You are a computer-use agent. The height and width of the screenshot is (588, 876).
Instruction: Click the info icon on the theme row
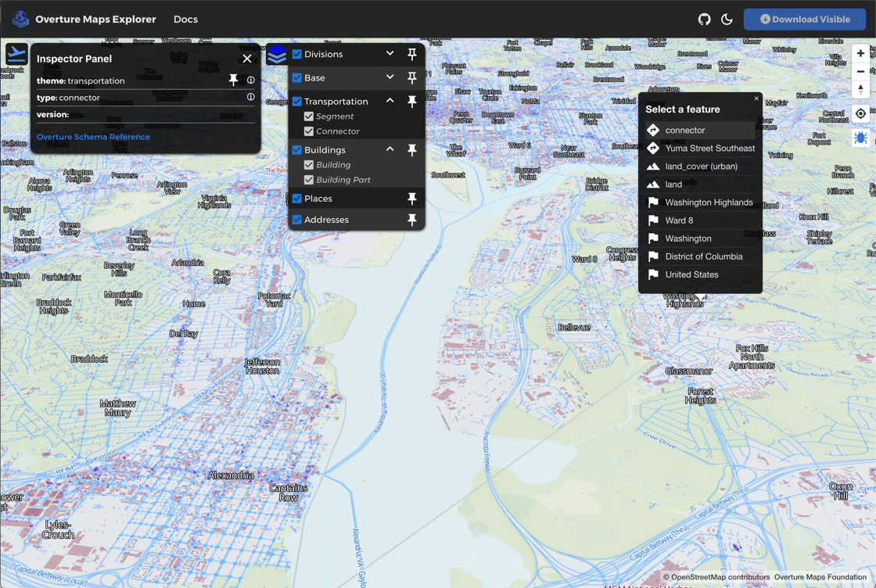(x=251, y=81)
